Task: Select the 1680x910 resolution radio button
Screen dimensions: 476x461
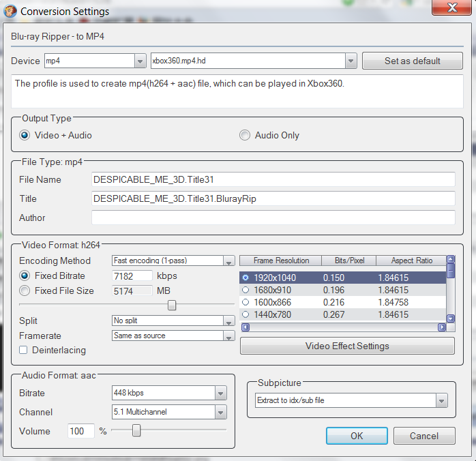Action: coord(246,290)
